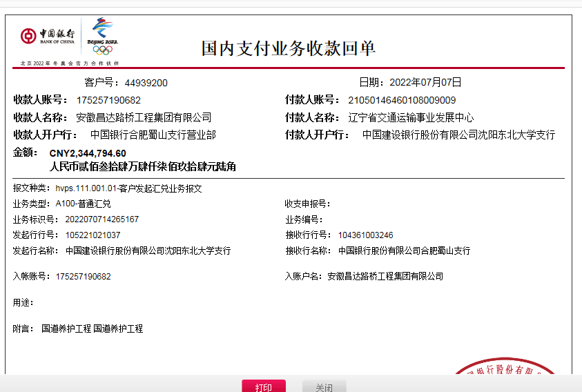The width and height of the screenshot is (582, 392).
Task: Click the Beijing 2022 Olympic emblem
Action: pos(103,35)
